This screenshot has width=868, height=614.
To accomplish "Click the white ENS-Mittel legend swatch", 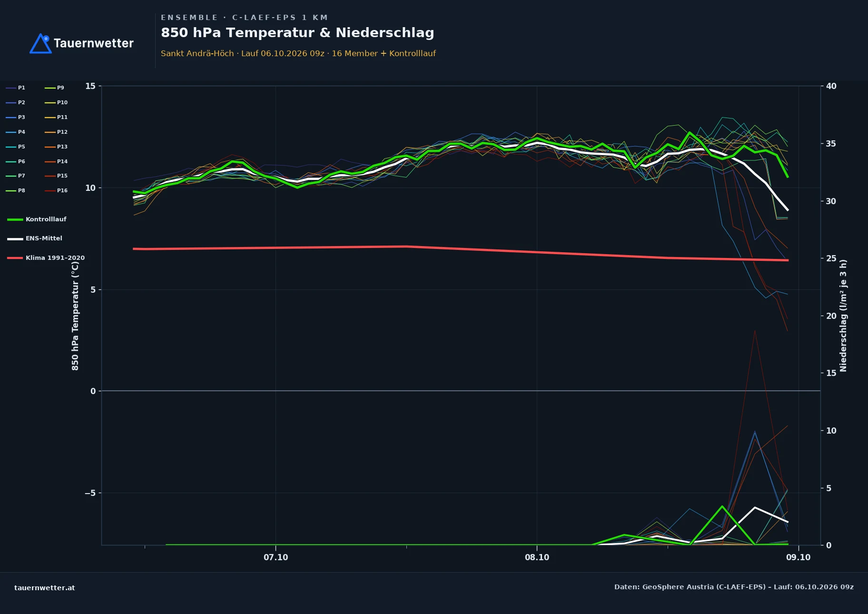I will [15, 238].
